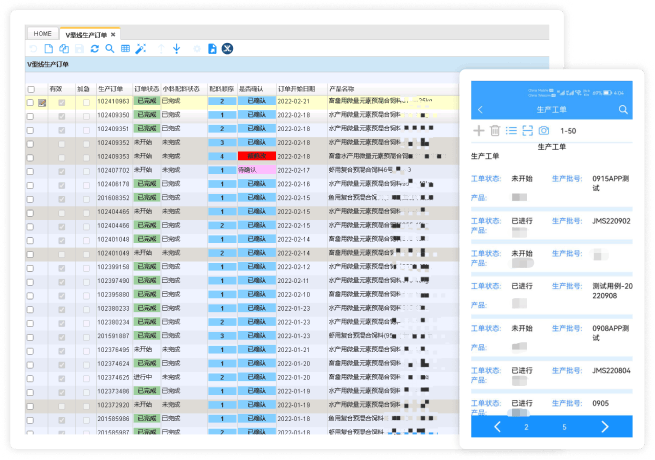Click the blue refresh toolbar icon
Viewport: 655px width, 460px height.
click(95, 48)
